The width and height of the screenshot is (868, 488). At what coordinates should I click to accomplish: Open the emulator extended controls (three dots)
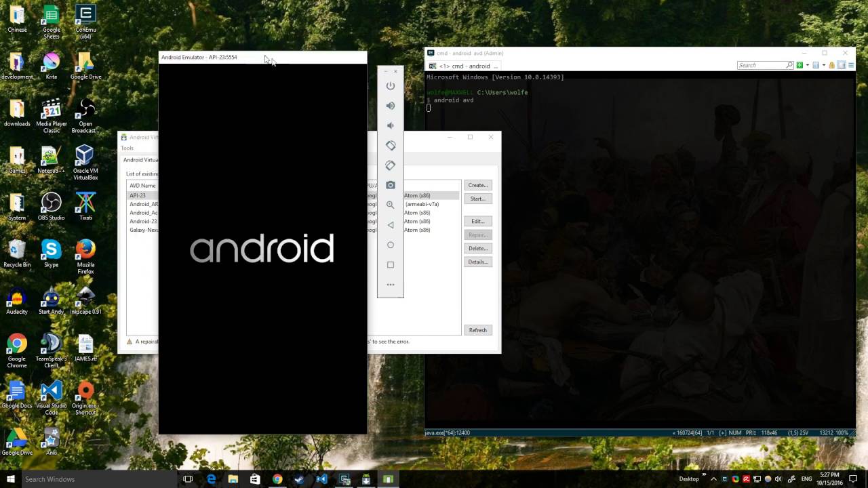[390, 285]
